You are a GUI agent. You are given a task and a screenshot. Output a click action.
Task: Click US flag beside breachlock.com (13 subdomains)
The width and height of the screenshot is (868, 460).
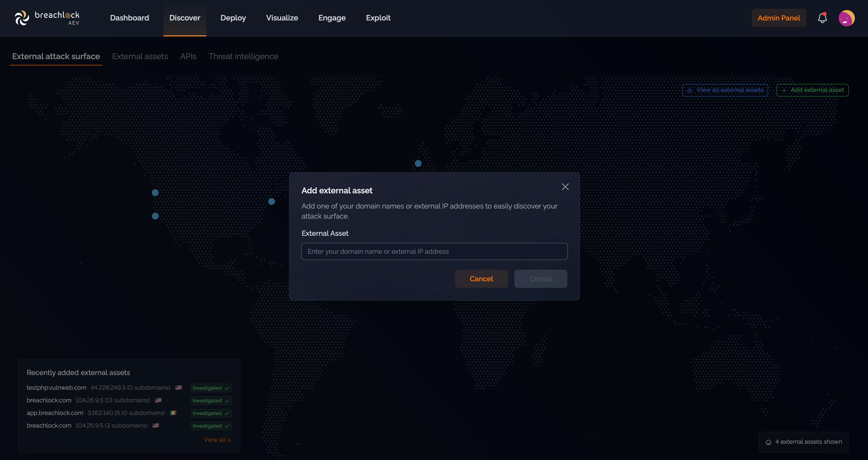[x=158, y=400]
